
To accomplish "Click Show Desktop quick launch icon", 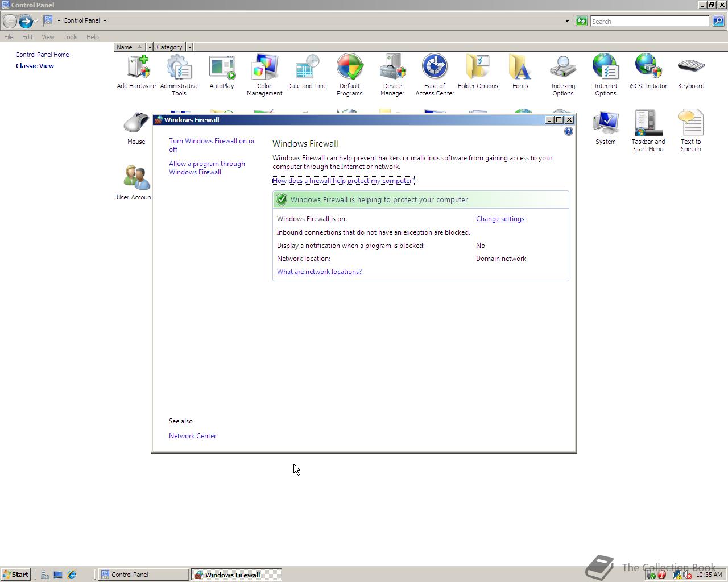I will click(58, 575).
